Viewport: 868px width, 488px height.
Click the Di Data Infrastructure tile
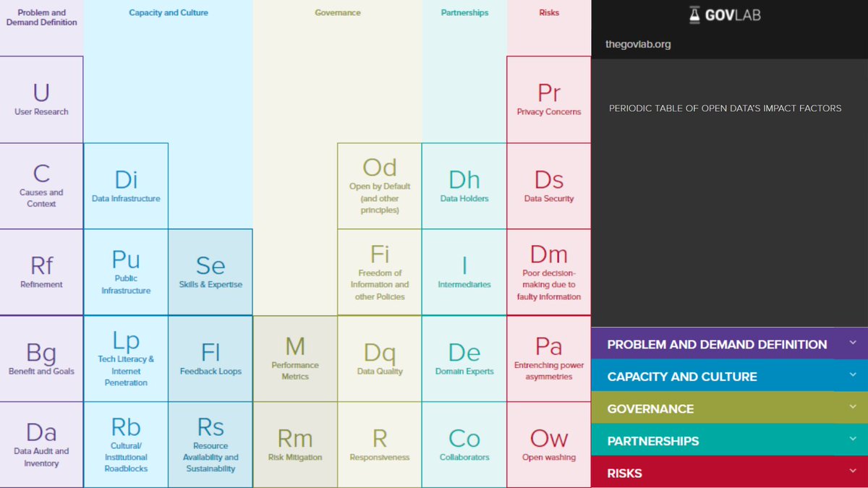(126, 184)
